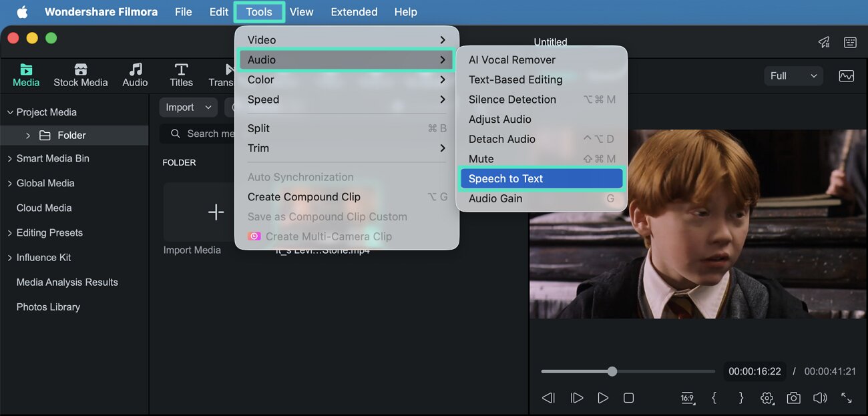
Task: Collapse the Project Media section
Action: (x=10, y=112)
